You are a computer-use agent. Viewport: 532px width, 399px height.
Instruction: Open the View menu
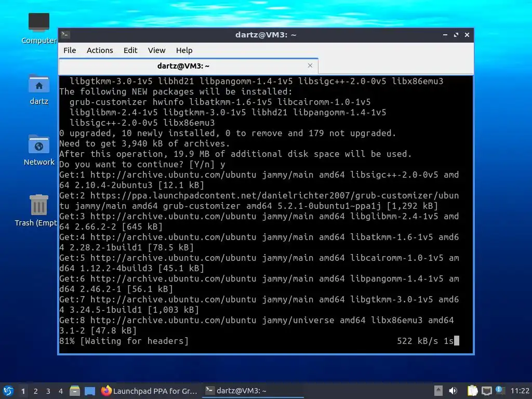pyautogui.click(x=156, y=50)
